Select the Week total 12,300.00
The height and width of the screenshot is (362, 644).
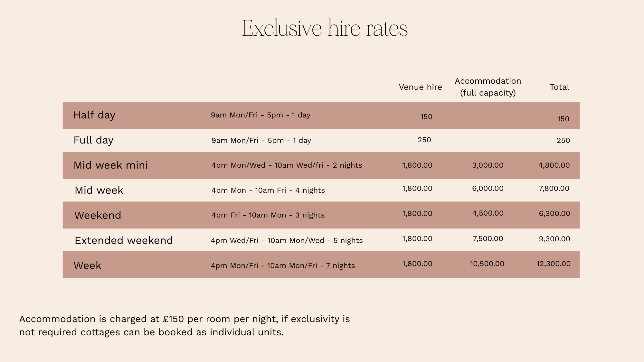pos(554,264)
